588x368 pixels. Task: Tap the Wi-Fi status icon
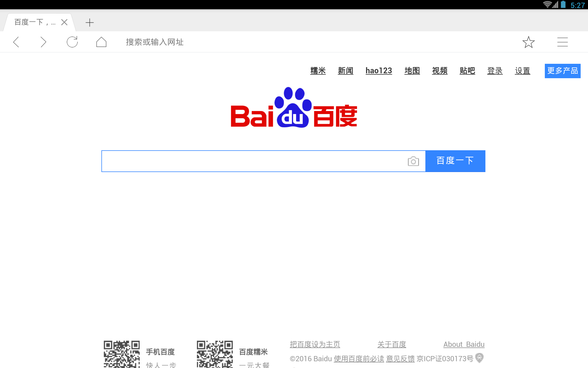[x=547, y=5]
